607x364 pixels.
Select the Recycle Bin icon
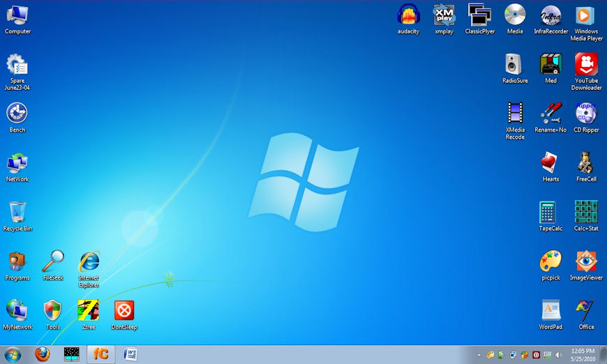17,217
